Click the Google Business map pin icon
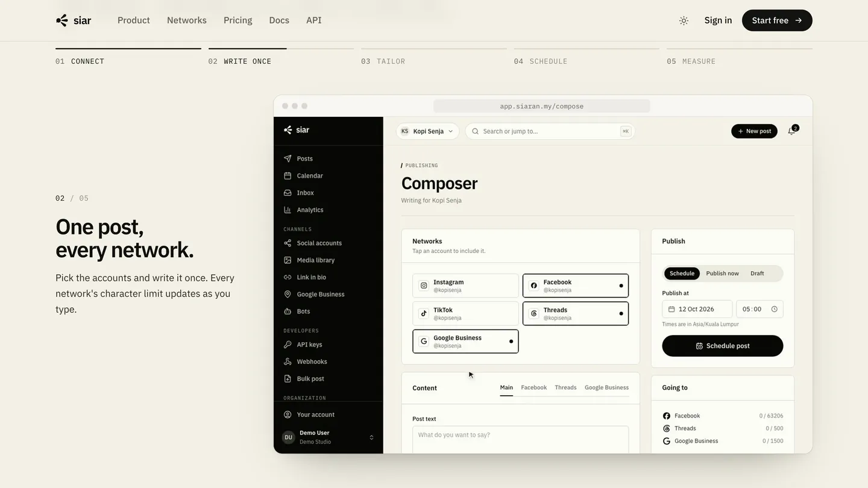Viewport: 868px width, 488px height. point(288,295)
